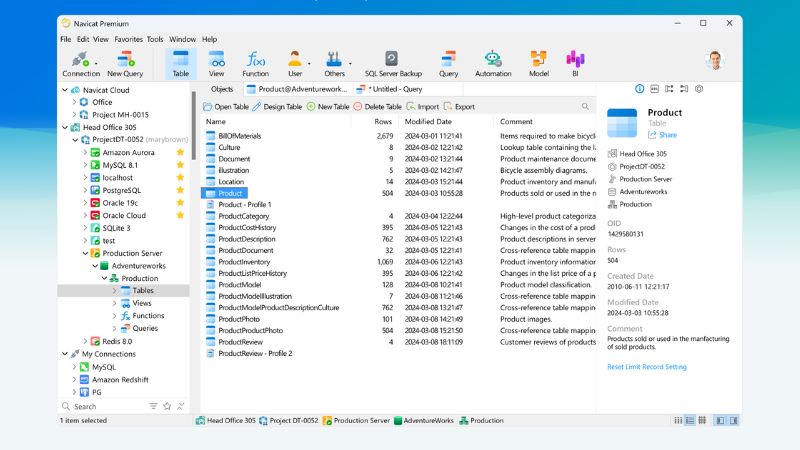Click the Export button
The image size is (800, 450).
(x=459, y=107)
